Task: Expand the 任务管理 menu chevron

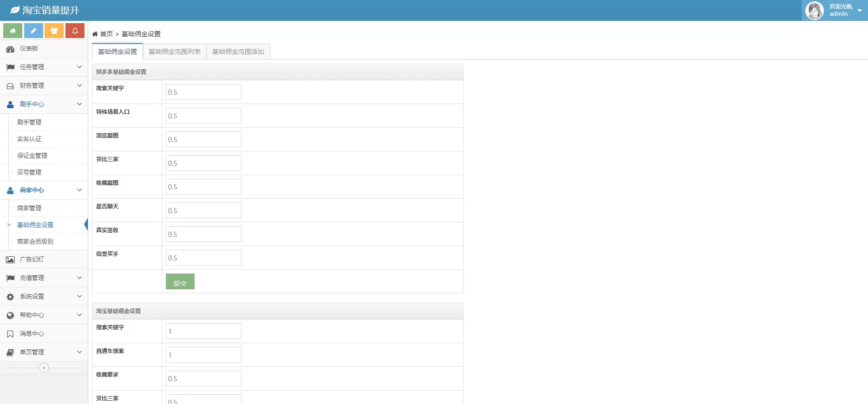Action: point(79,67)
